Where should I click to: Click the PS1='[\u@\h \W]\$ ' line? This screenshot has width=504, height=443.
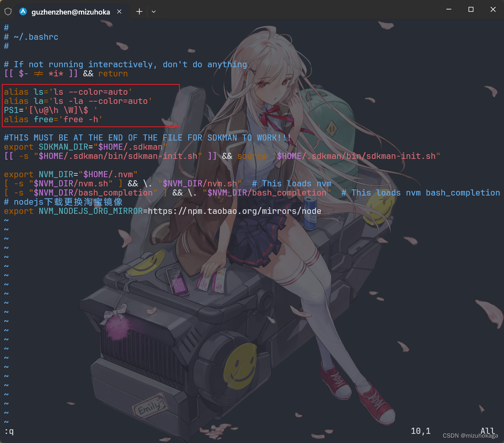50,110
